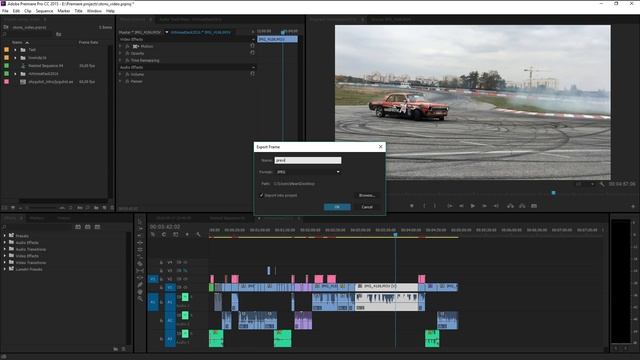Toggle the Opacity effect fx switch
Screen dimensions: 640x360
pyautogui.click(x=127, y=53)
